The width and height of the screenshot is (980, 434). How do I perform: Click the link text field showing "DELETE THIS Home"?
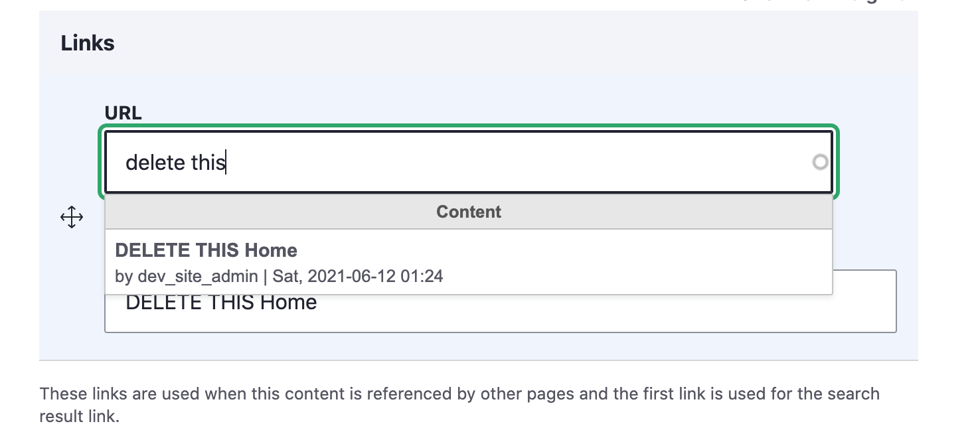[501, 313]
